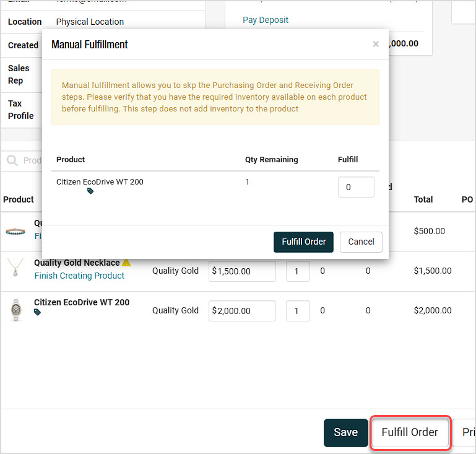Click the warning icon beside Quality Gold Necklace
The image size is (476, 454).
point(126,263)
